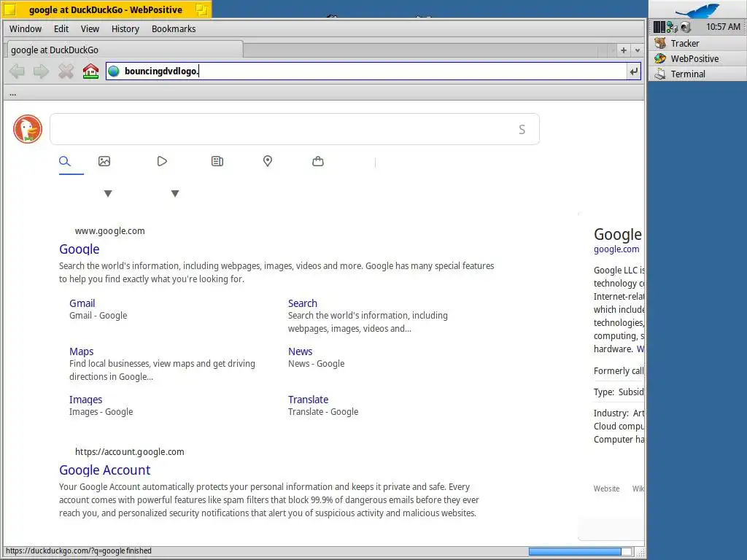The image size is (747, 560).
Task: Click the back navigation arrow
Action: pos(18,71)
